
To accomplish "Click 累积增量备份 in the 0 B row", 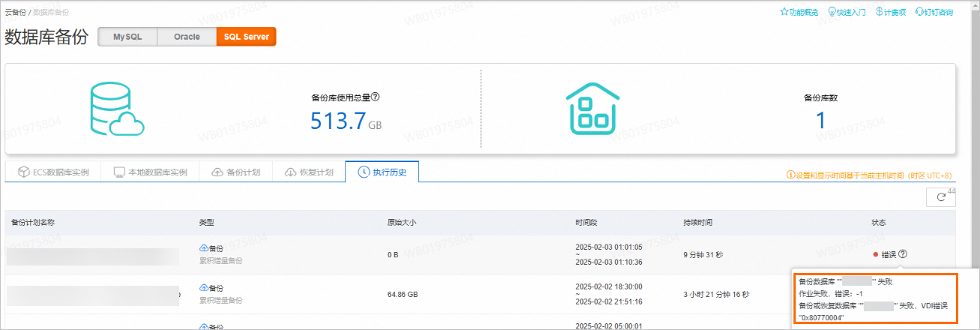I will 221,261.
